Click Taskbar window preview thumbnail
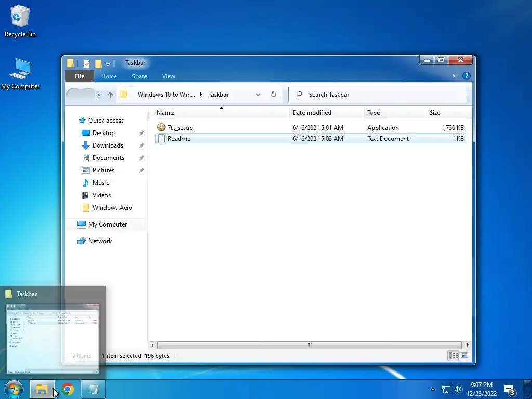The height and width of the screenshot is (399, 532). (53, 339)
